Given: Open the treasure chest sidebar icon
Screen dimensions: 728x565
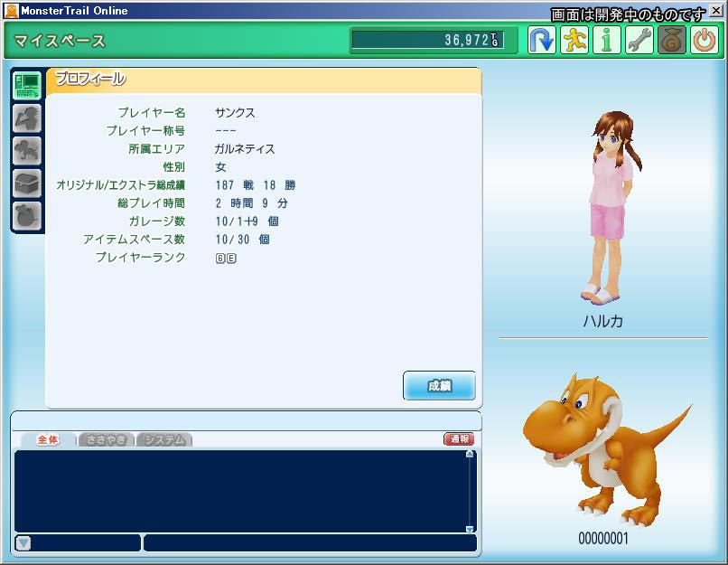Looking at the screenshot, I should tap(27, 184).
